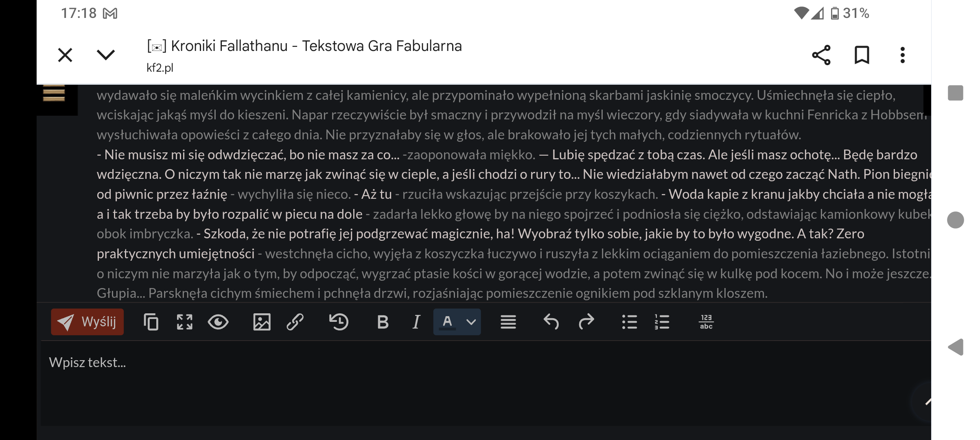Click the 123 abc character counter icon

706,322
